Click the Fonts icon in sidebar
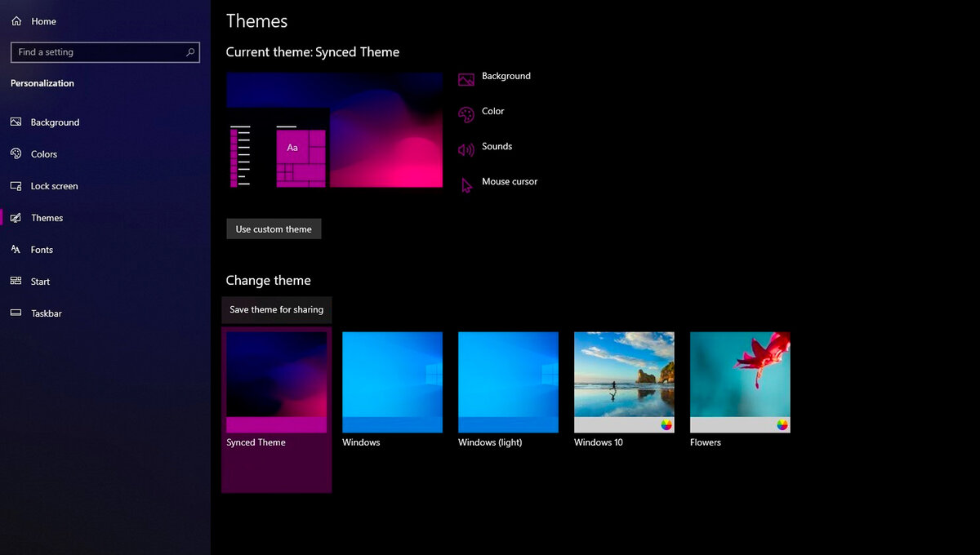The width and height of the screenshot is (980, 555). point(16,250)
